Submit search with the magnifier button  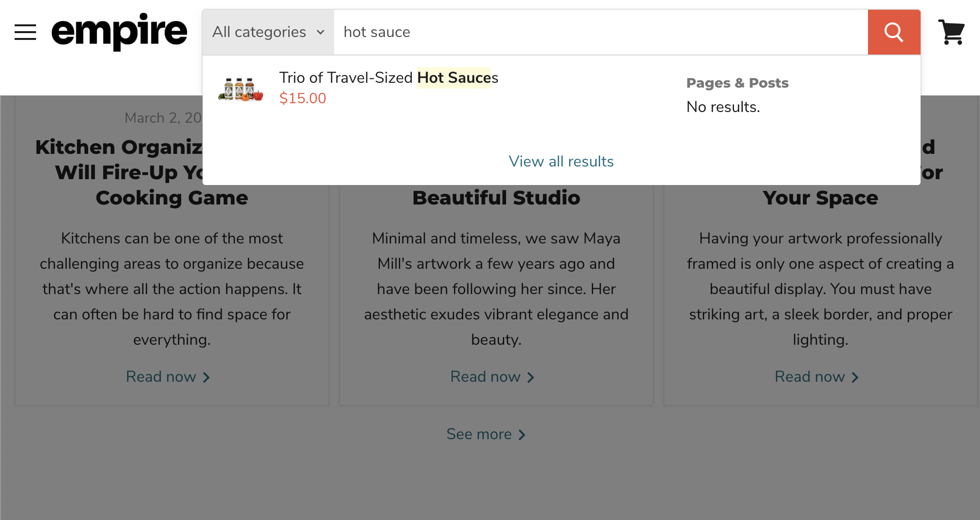coord(894,32)
